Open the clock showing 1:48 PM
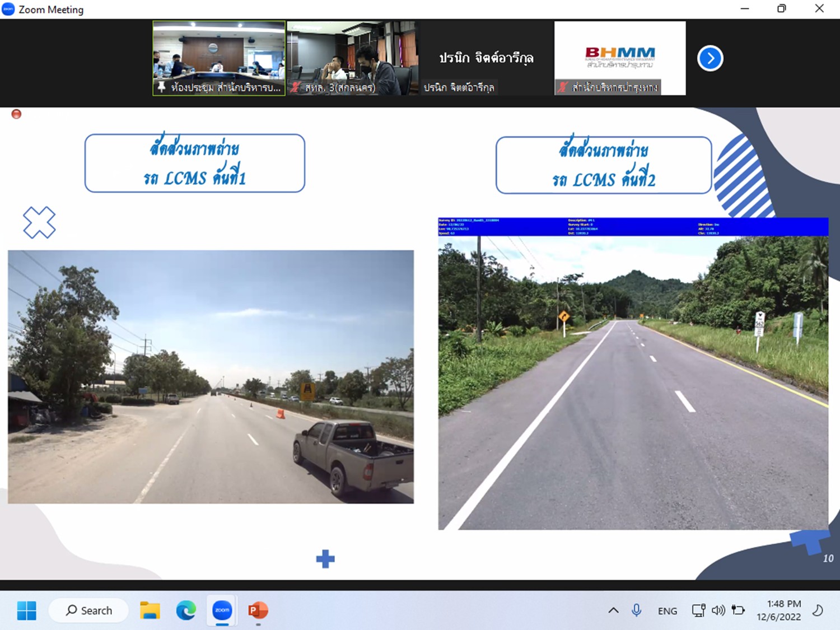This screenshot has width=840, height=630. [778, 610]
